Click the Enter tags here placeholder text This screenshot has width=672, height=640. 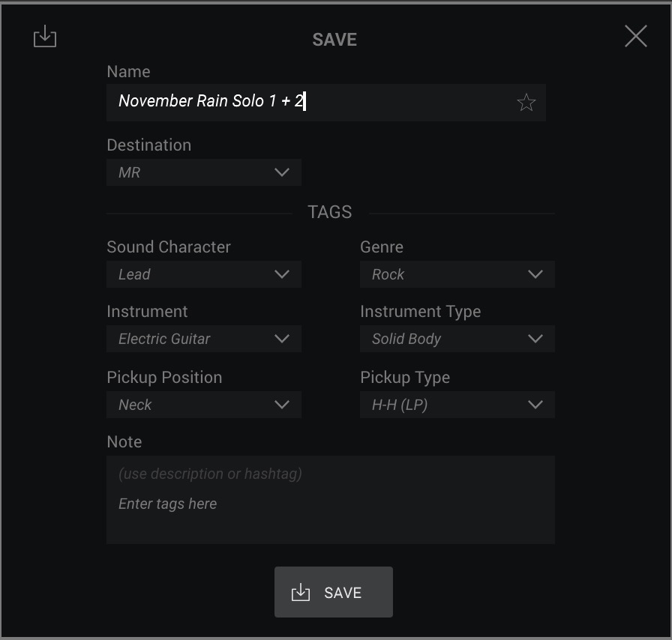(x=167, y=504)
